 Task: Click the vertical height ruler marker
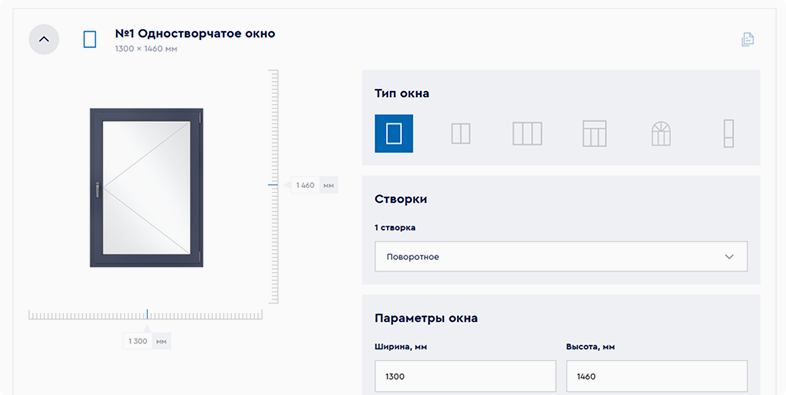click(273, 185)
